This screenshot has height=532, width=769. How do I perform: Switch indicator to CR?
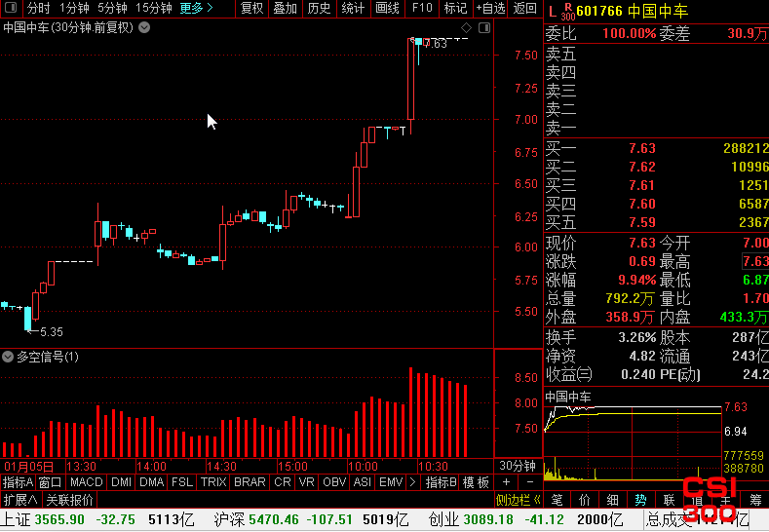(x=283, y=482)
